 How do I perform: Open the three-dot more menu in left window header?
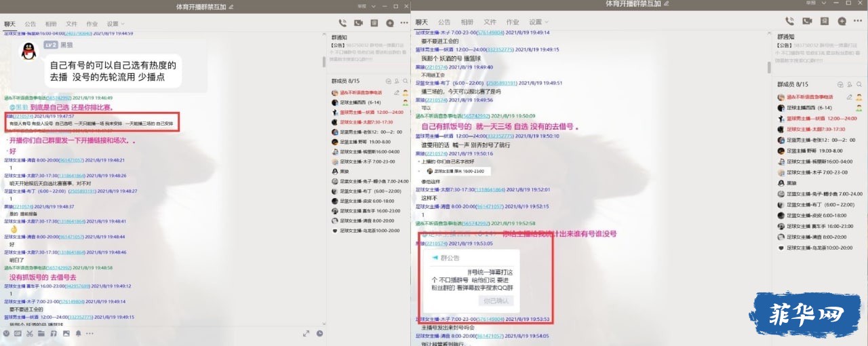[403, 23]
